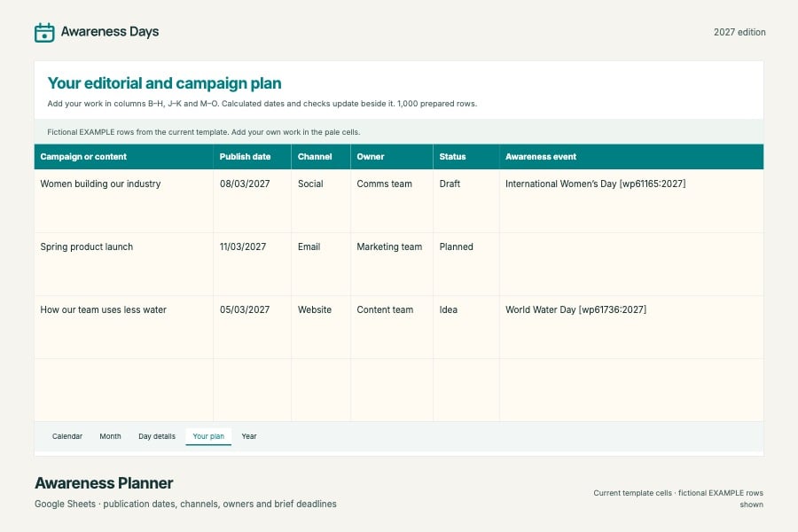Select the Draft status cell
Screen dimensions: 798x532
(x=466, y=201)
